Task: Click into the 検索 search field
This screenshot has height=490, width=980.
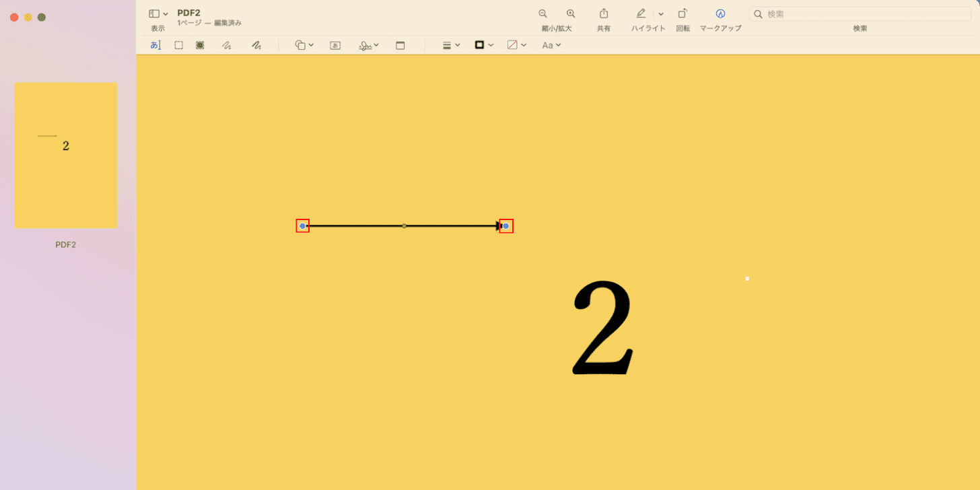Action: pyautogui.click(x=860, y=13)
